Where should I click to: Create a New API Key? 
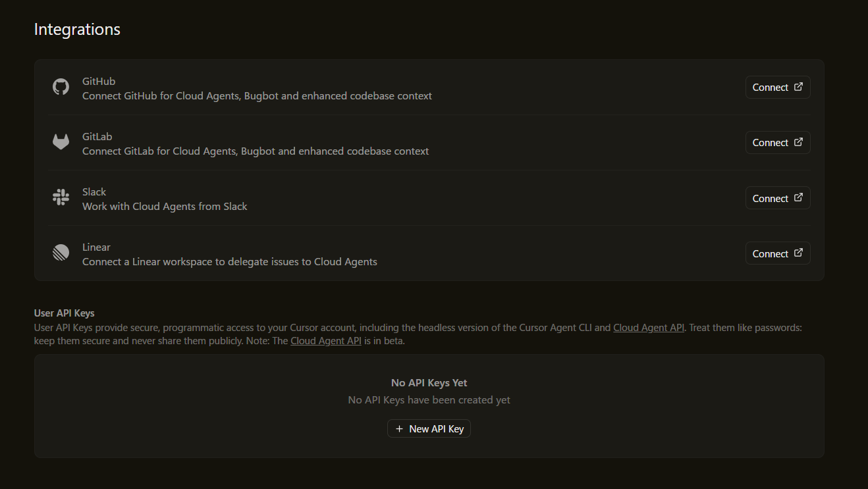(x=429, y=429)
